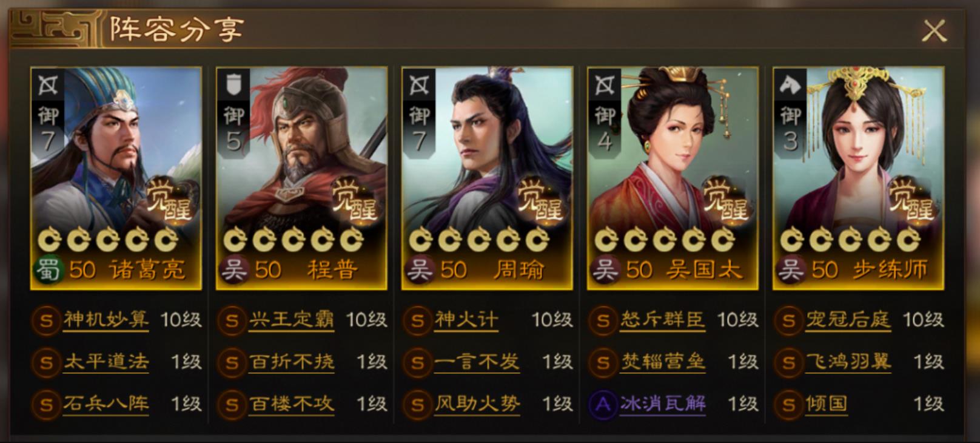Image resolution: width=980 pixels, height=443 pixels.
Task: Open the 神火计 skill info
Action: point(466,320)
